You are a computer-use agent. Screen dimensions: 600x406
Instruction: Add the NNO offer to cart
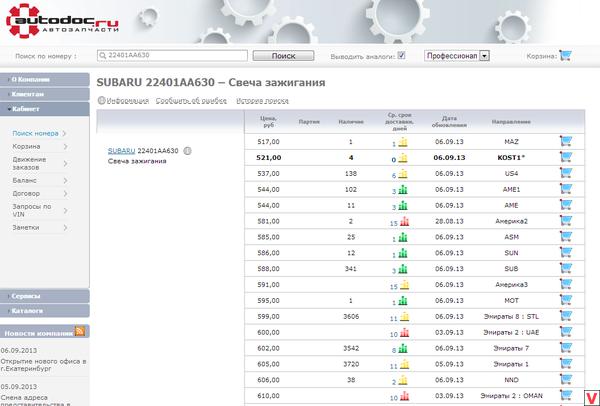(x=566, y=380)
